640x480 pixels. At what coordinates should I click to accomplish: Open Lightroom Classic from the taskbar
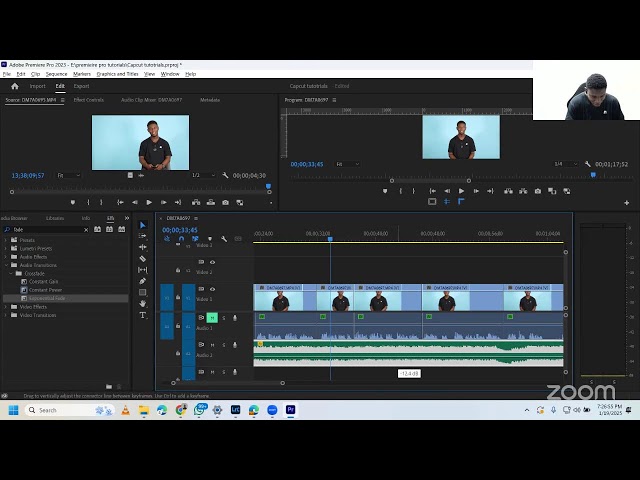236,409
